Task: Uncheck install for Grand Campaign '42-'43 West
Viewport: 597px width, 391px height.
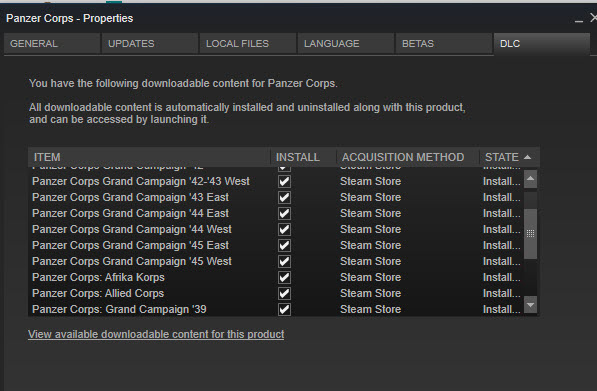Action: (x=284, y=182)
